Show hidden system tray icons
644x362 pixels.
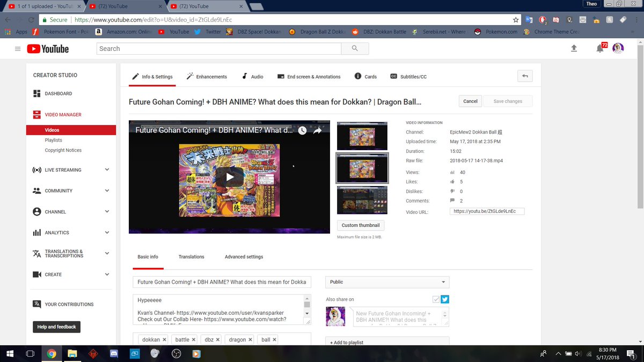tap(558, 353)
